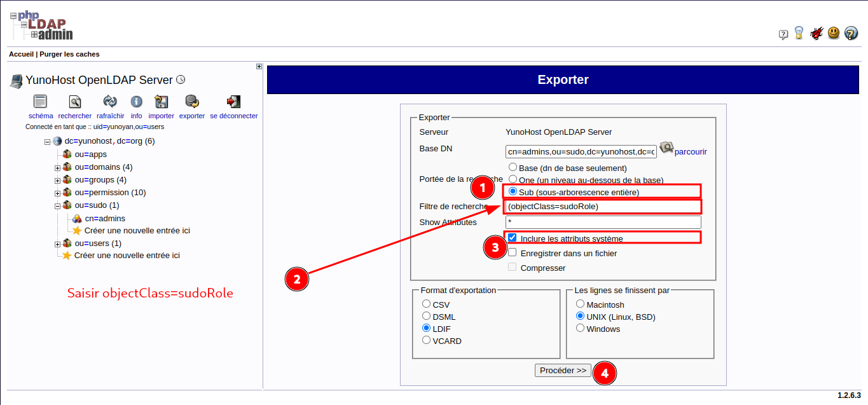Expand the ou=domains tree node

pyautogui.click(x=57, y=168)
